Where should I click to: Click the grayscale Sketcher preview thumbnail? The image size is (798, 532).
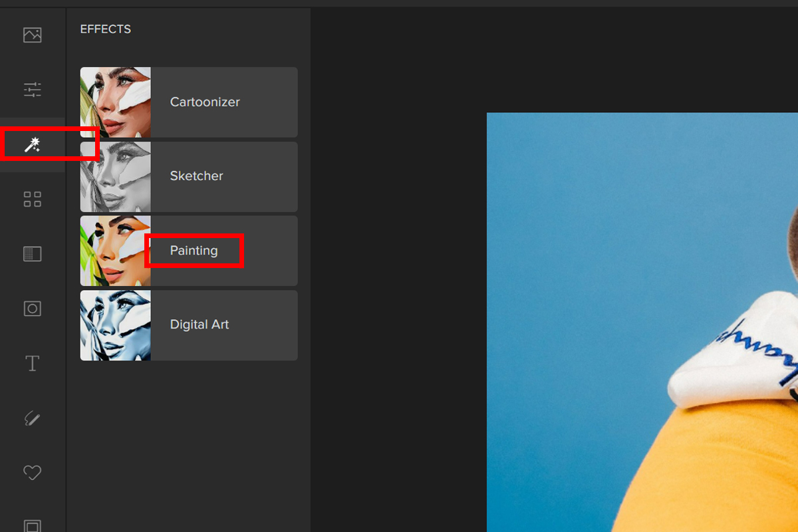tap(116, 177)
